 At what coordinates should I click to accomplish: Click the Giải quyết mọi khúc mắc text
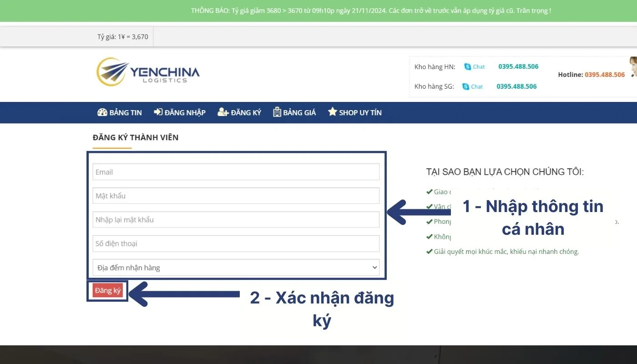506,252
